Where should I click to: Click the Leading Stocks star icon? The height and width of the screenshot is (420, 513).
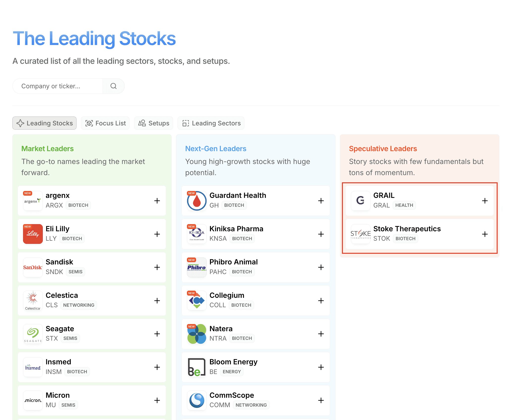coord(20,123)
